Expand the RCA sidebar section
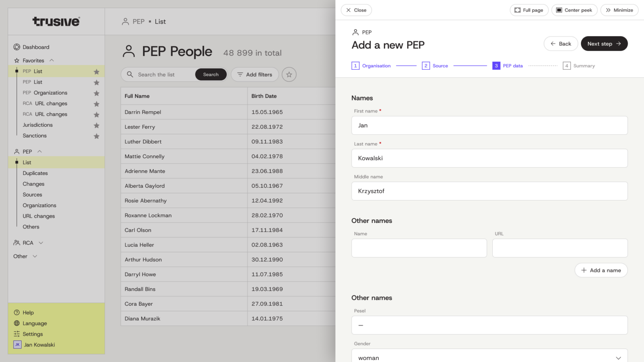The image size is (644, 362). click(x=41, y=243)
